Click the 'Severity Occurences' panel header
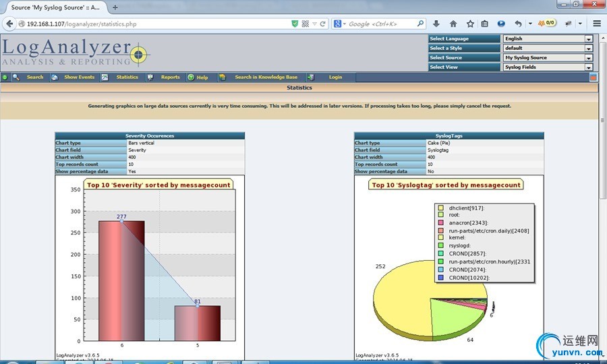The height and width of the screenshot is (364, 607). click(150, 135)
